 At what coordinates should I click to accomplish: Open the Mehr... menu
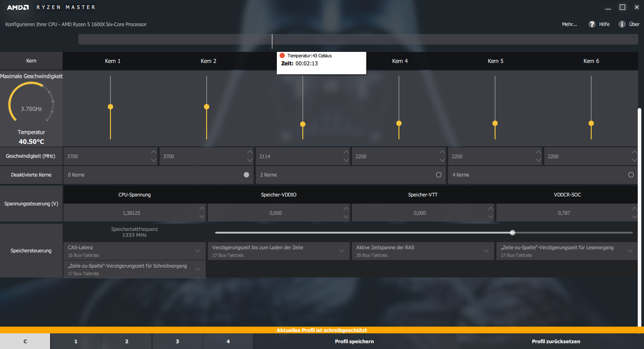coord(569,24)
